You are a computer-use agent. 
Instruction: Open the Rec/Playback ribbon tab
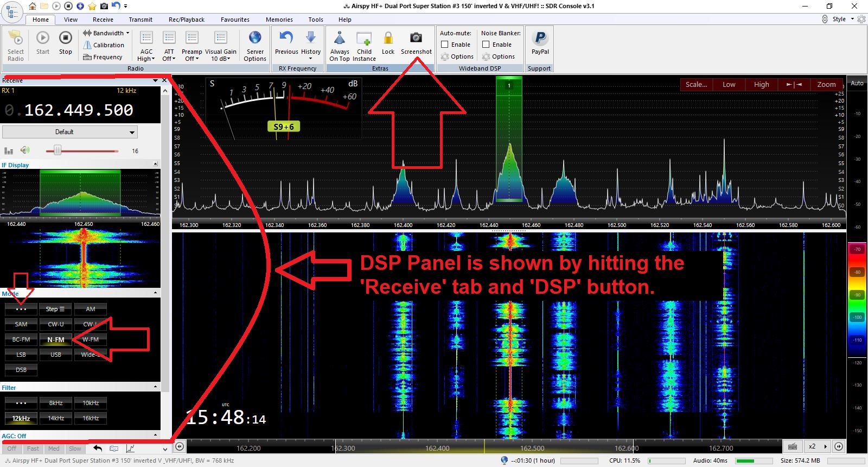pos(186,20)
